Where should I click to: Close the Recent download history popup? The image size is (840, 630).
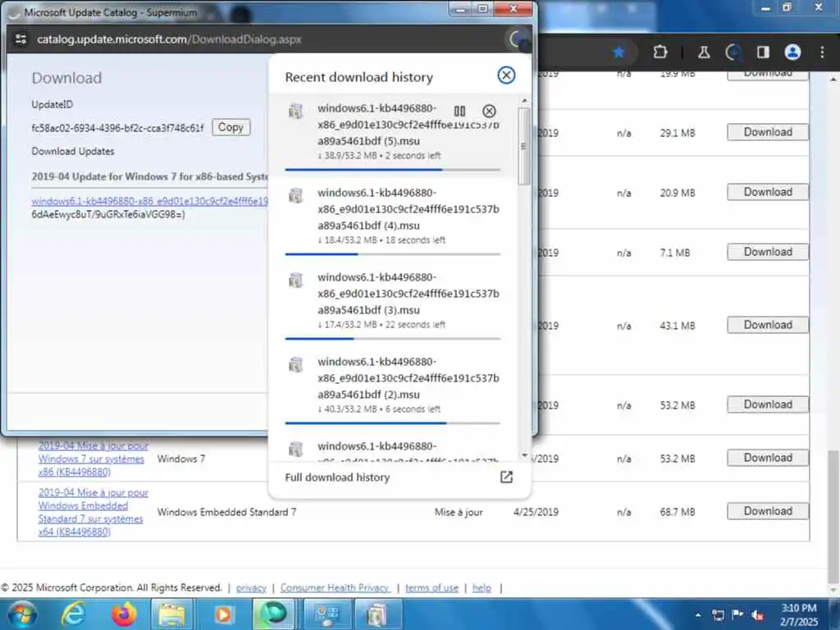click(505, 75)
